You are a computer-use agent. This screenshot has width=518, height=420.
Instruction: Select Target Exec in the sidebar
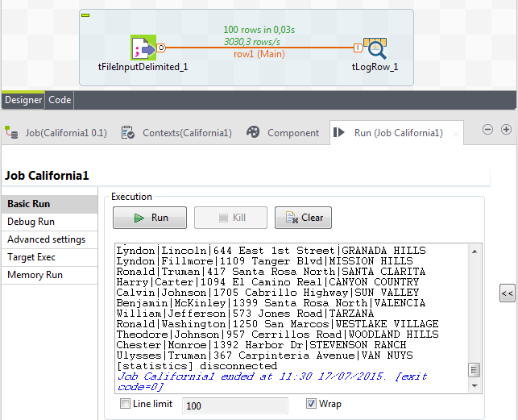(x=50, y=257)
